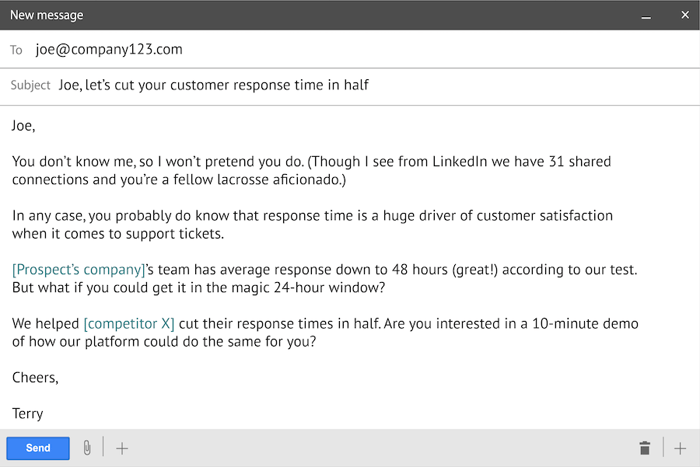
Task: Click the [competitor X] placeholder text
Action: [130, 324]
